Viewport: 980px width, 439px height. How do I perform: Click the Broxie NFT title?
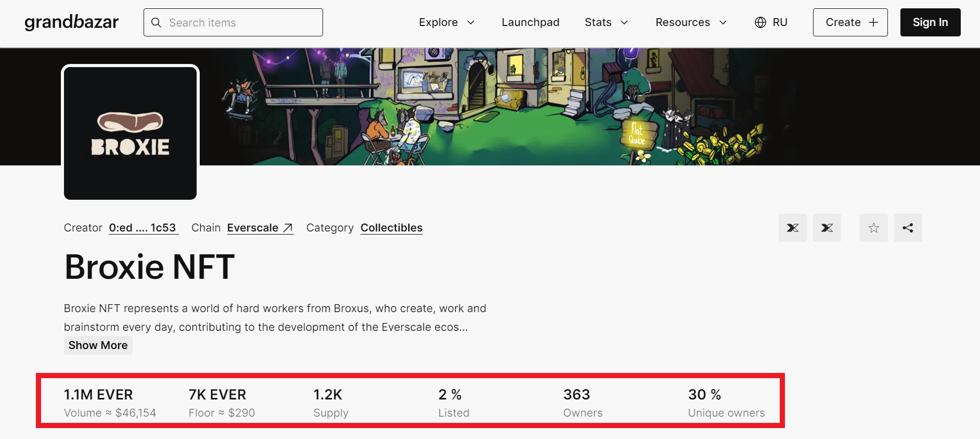pos(149,267)
